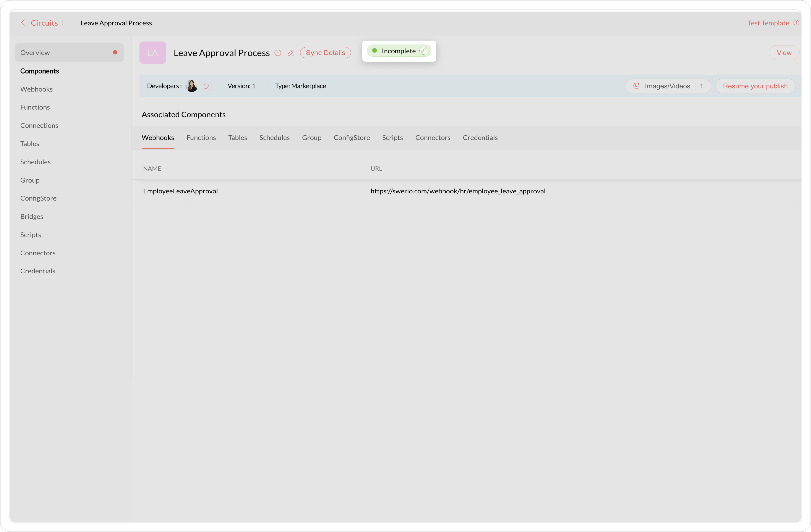Click the Associated Components heading
Image resolution: width=811 pixels, height=532 pixels.
pyautogui.click(x=184, y=114)
